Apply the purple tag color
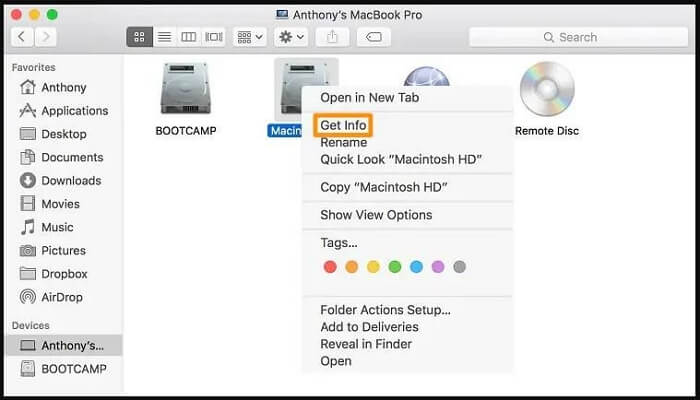This screenshot has height=400, width=700. (x=438, y=267)
